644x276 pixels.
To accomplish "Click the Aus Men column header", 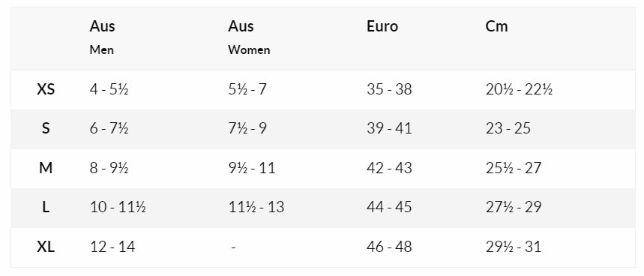I will tap(102, 37).
